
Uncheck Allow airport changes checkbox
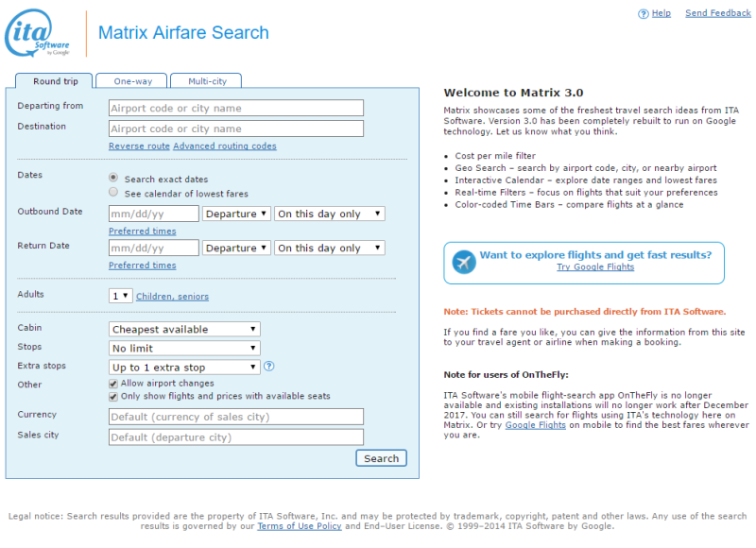[113, 384]
